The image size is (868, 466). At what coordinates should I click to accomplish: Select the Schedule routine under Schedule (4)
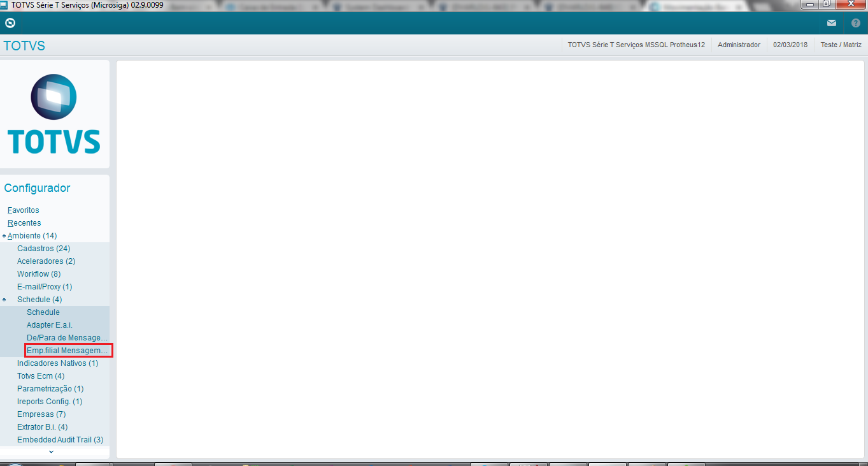coord(43,312)
